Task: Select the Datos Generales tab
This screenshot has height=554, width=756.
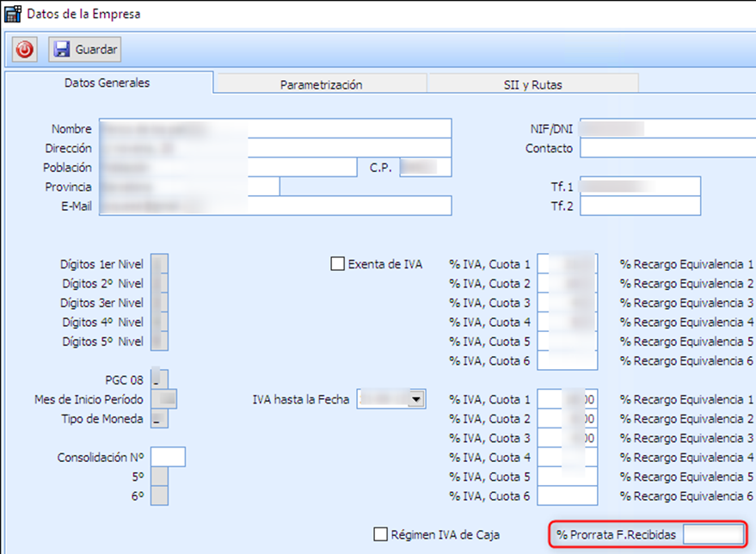Action: [108, 83]
